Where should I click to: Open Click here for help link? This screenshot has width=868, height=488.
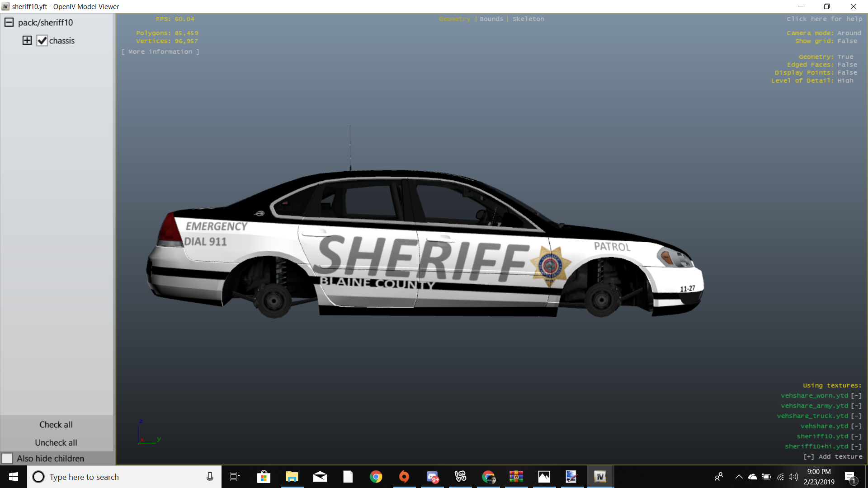(824, 19)
